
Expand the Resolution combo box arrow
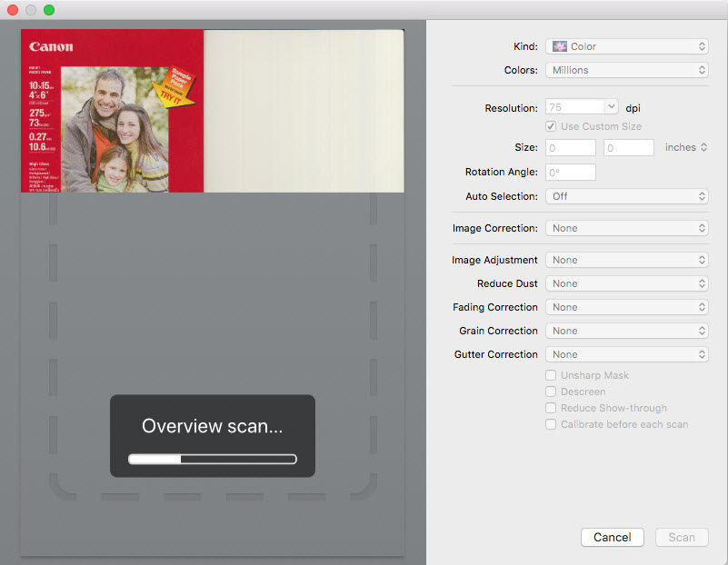[x=612, y=106]
